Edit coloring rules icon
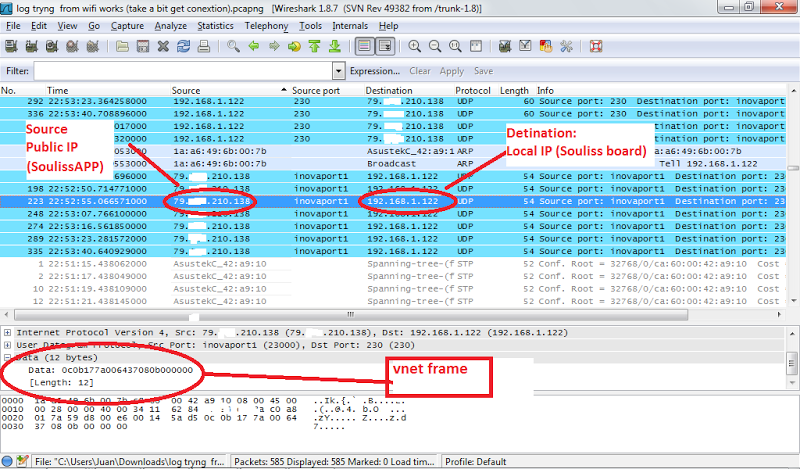800x469 pixels. click(545, 46)
